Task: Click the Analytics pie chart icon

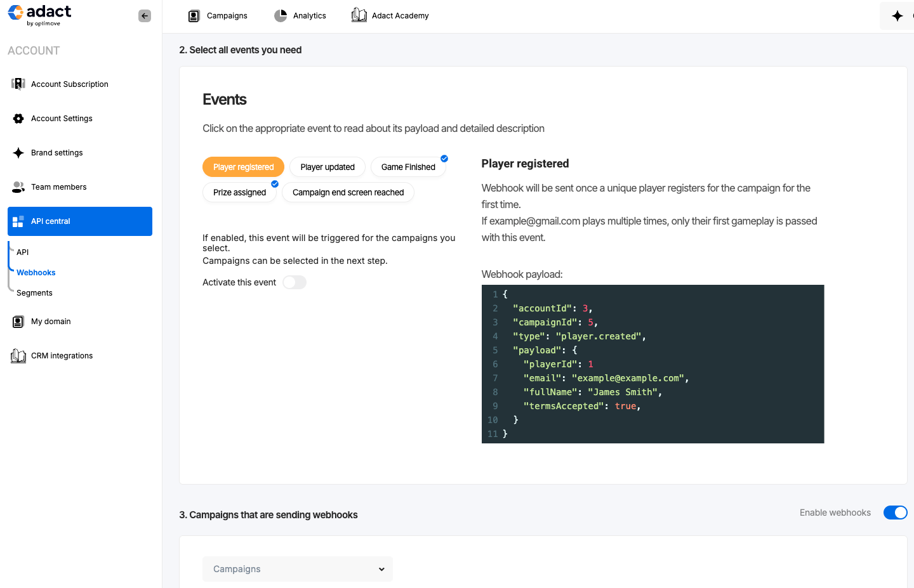Action: 281,16
